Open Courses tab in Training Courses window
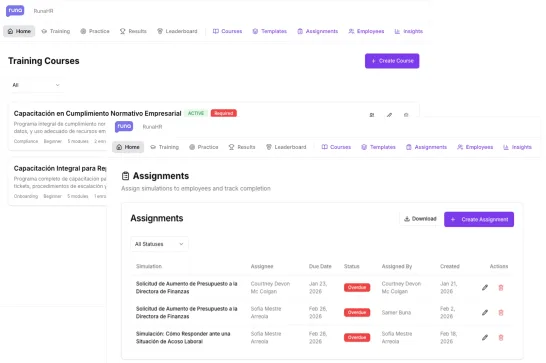Screen dimensions: 546x363 (227, 31)
